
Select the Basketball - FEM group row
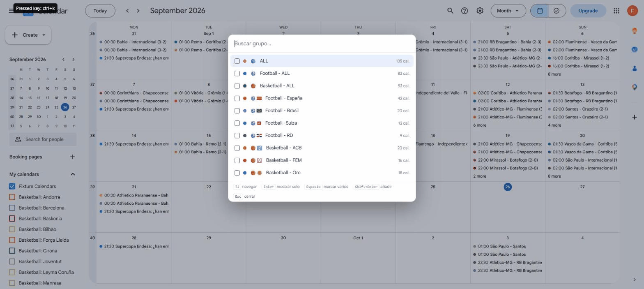point(322,160)
